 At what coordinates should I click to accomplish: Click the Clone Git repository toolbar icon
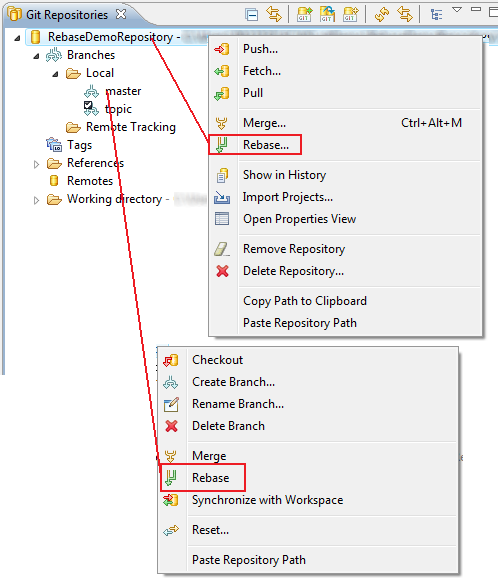click(x=327, y=15)
